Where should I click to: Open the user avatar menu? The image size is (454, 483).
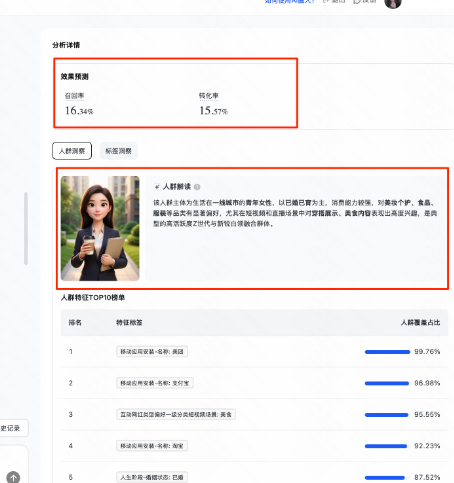point(393,3)
